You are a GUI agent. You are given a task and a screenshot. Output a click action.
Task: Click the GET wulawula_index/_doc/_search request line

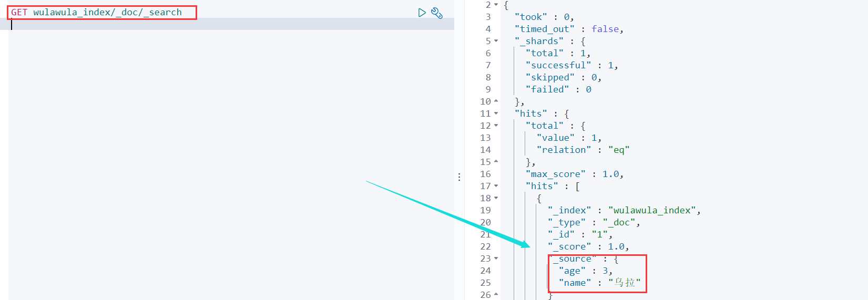(96, 12)
